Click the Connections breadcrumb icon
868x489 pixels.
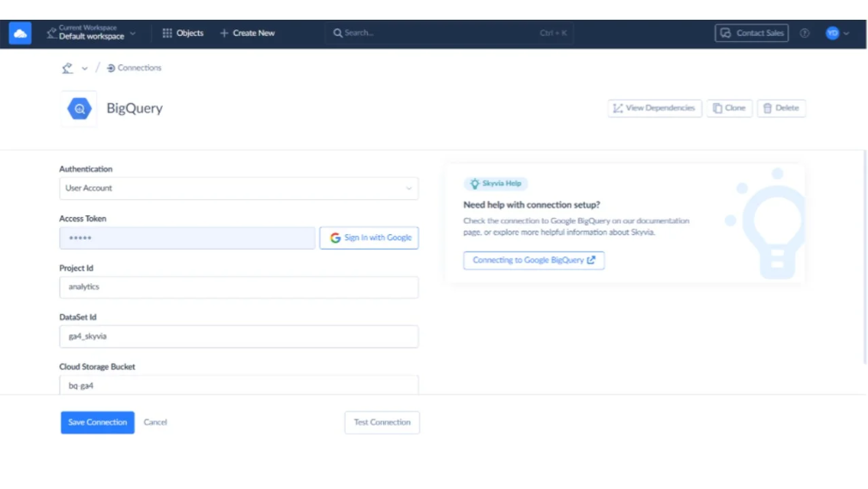tap(111, 68)
